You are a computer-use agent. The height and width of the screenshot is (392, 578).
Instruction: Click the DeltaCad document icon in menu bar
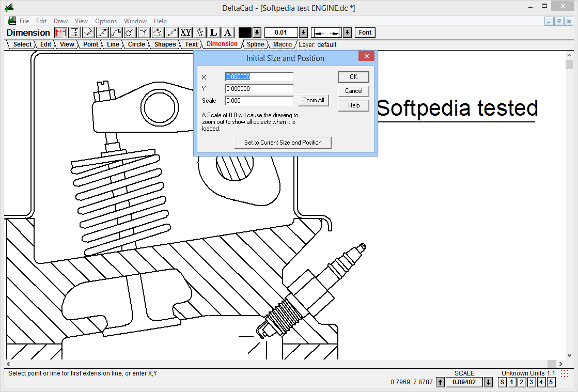(12, 21)
